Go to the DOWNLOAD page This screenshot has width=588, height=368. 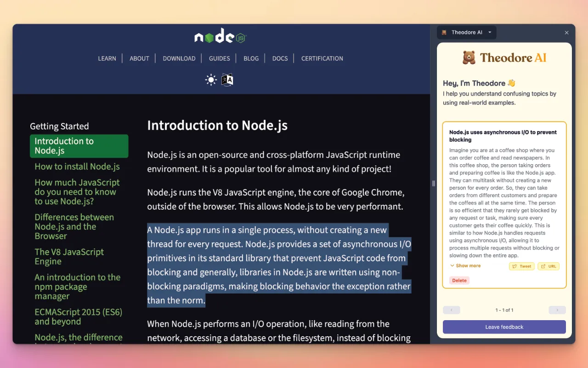pos(179,58)
